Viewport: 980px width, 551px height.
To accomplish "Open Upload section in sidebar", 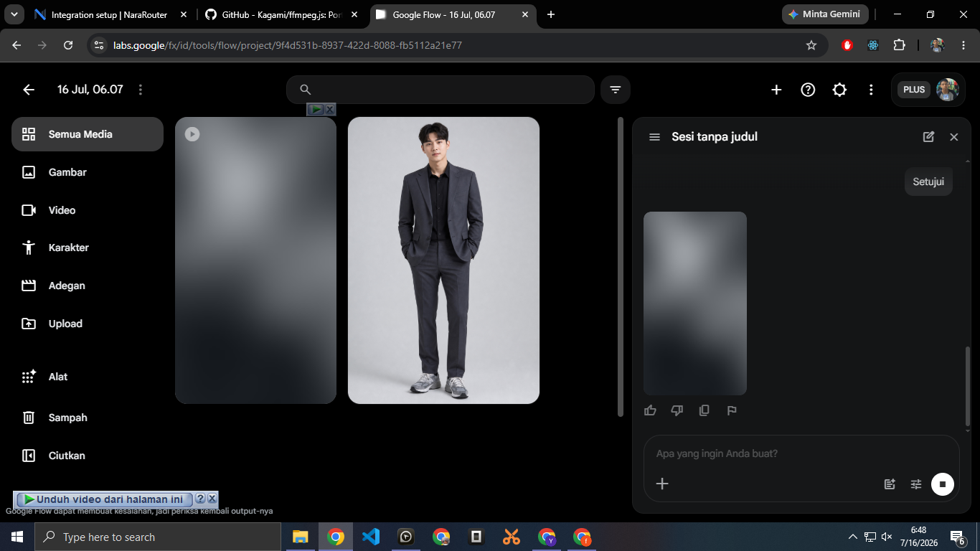I will pyautogui.click(x=88, y=324).
